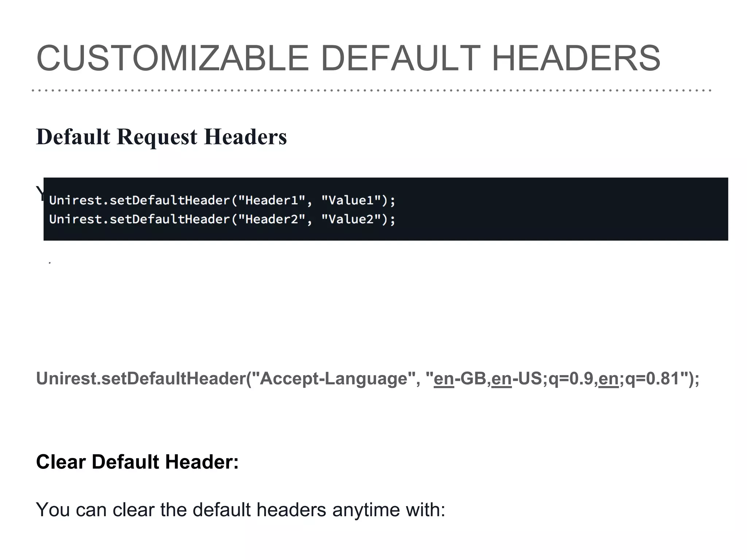Viewport: 747px width, 560px height.
Task: Click the small dot below the code block
Action: [x=50, y=262]
